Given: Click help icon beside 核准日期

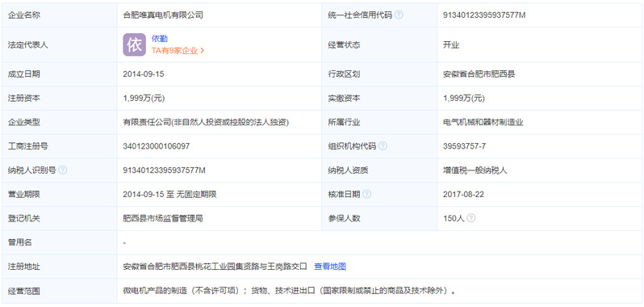Looking at the screenshot, I should click(366, 194).
